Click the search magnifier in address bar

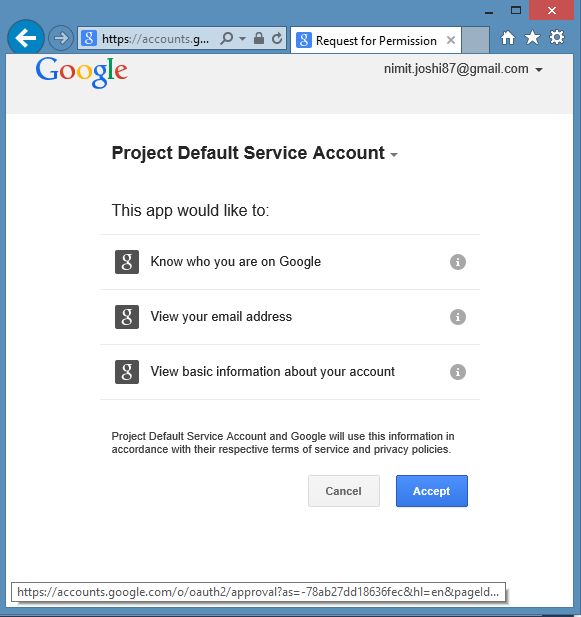[227, 39]
